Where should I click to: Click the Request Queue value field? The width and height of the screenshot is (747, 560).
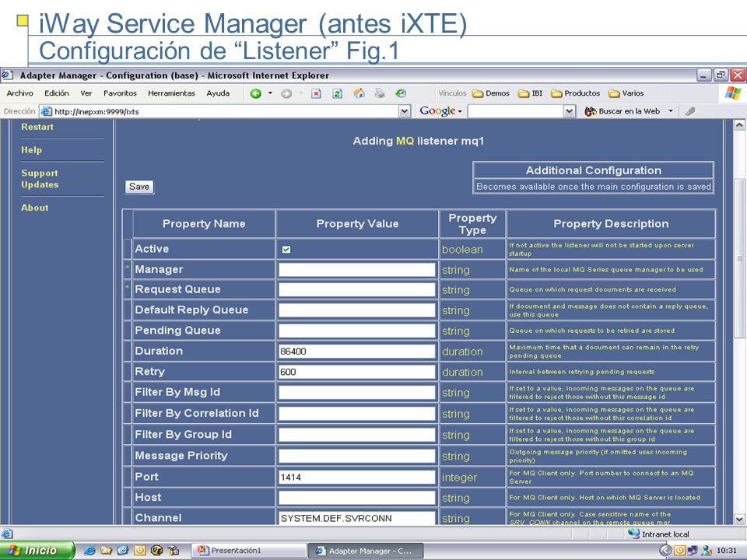pos(357,289)
